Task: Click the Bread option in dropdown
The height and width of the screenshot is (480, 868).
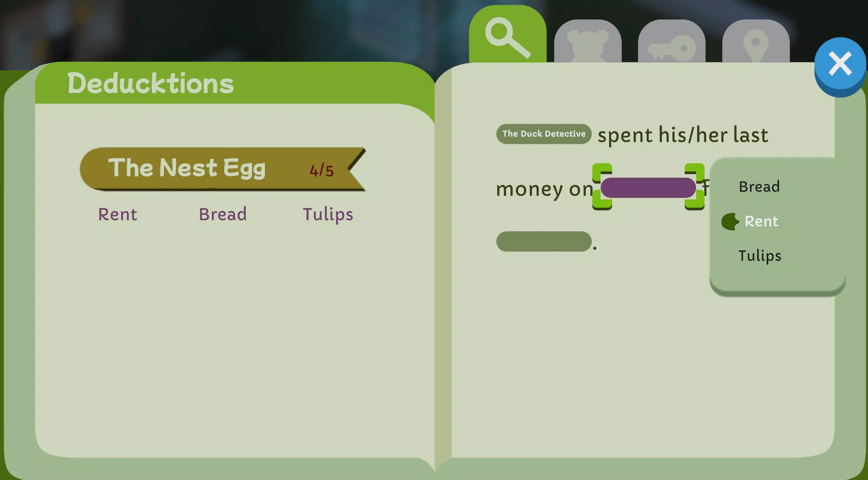Action: [x=759, y=186]
